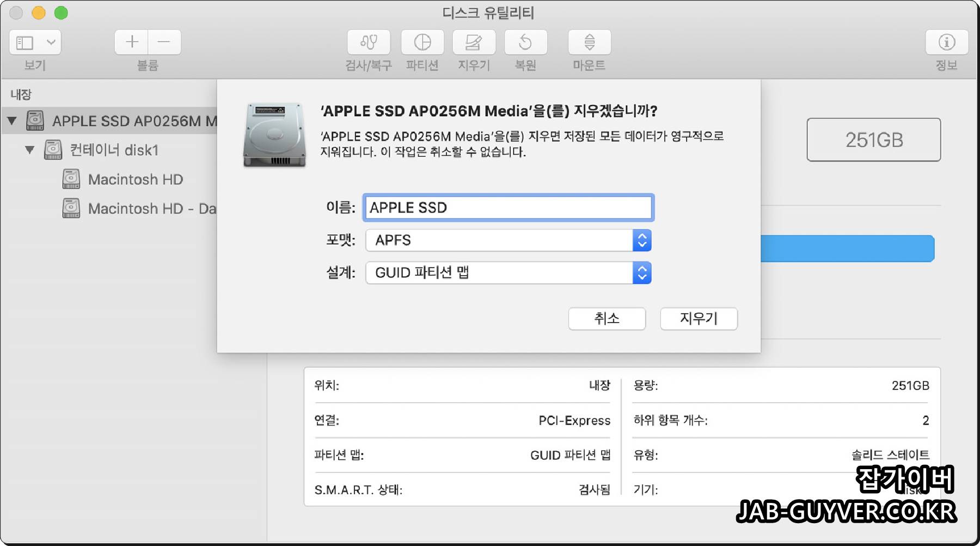Click the blue disk usage bar
Image resolution: width=980 pixels, height=546 pixels.
click(847, 248)
